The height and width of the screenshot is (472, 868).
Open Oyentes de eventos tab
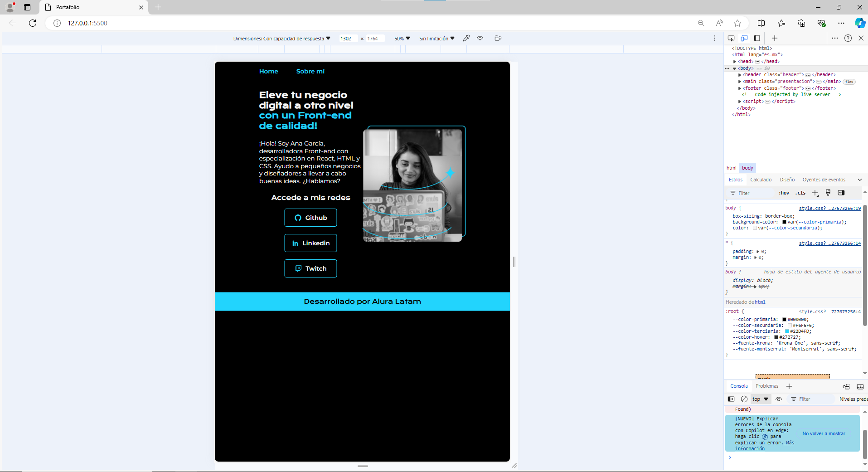point(824,180)
